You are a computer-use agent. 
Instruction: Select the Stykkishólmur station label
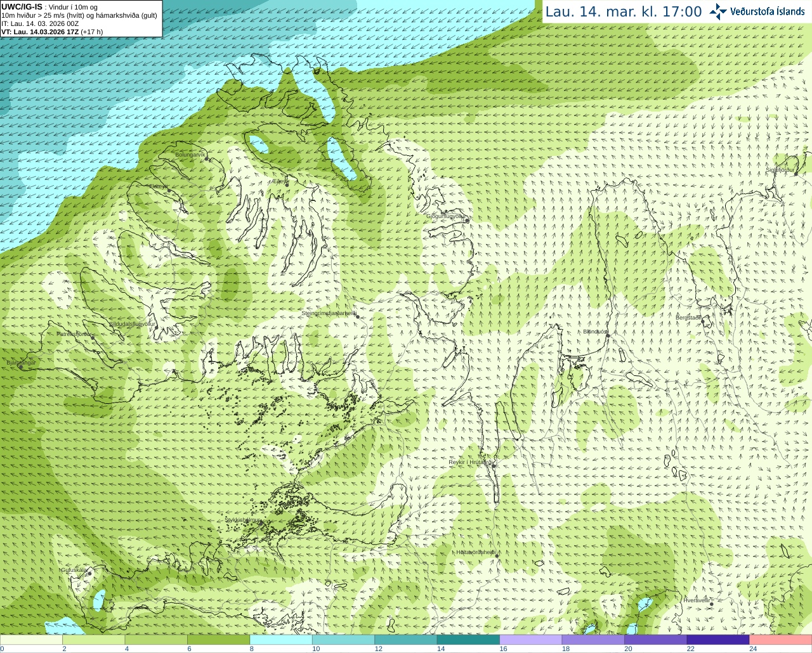pyautogui.click(x=243, y=520)
